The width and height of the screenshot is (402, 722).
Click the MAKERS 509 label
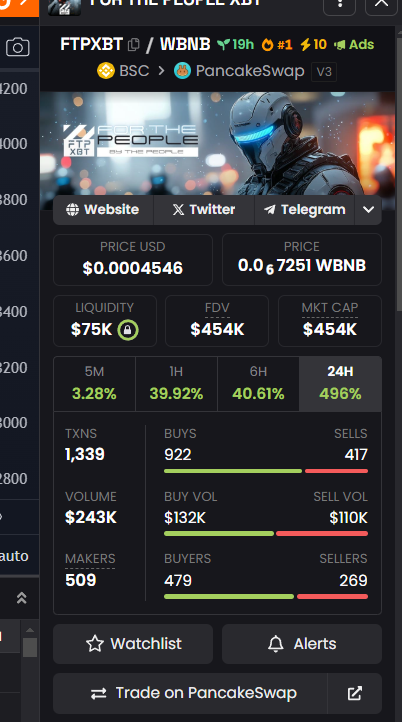(x=90, y=559)
